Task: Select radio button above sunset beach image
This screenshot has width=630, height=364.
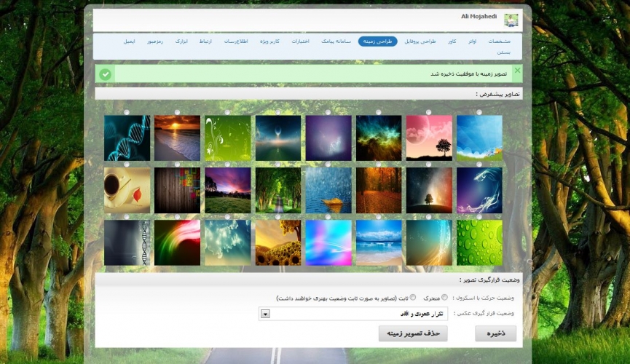Action: point(177,112)
